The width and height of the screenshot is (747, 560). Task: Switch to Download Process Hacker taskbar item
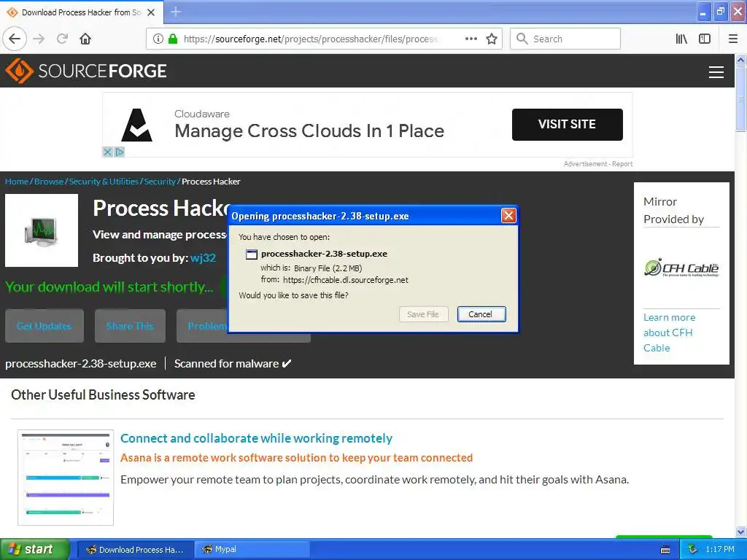tap(135, 550)
